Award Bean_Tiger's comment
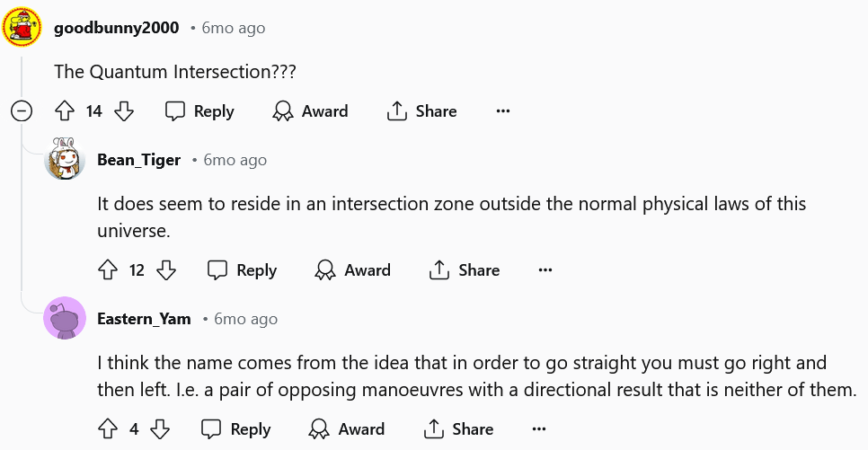The image size is (868, 450). coord(353,270)
